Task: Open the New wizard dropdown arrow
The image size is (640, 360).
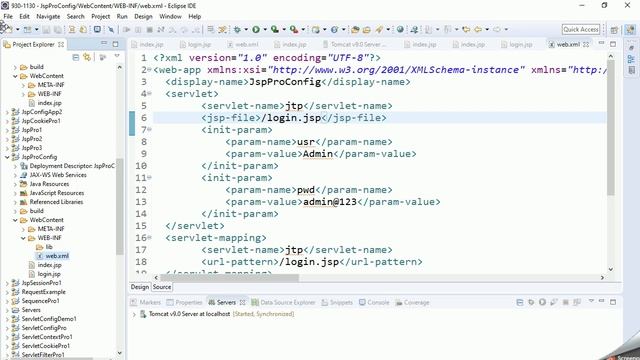Action: click(x=17, y=29)
